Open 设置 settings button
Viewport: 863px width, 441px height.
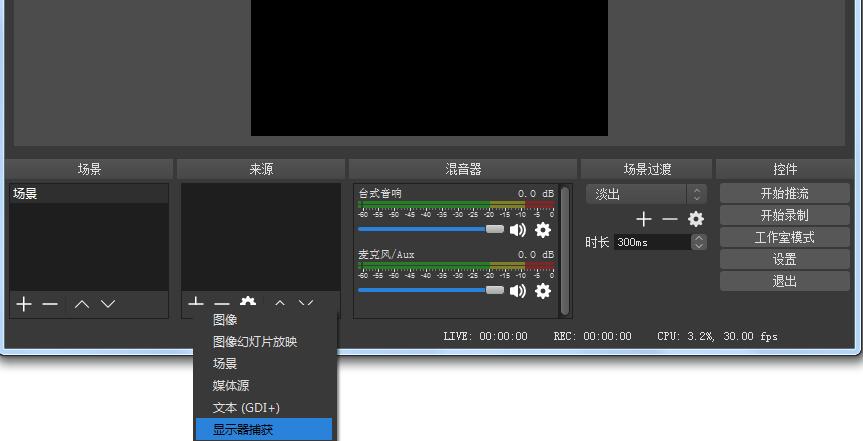784,259
